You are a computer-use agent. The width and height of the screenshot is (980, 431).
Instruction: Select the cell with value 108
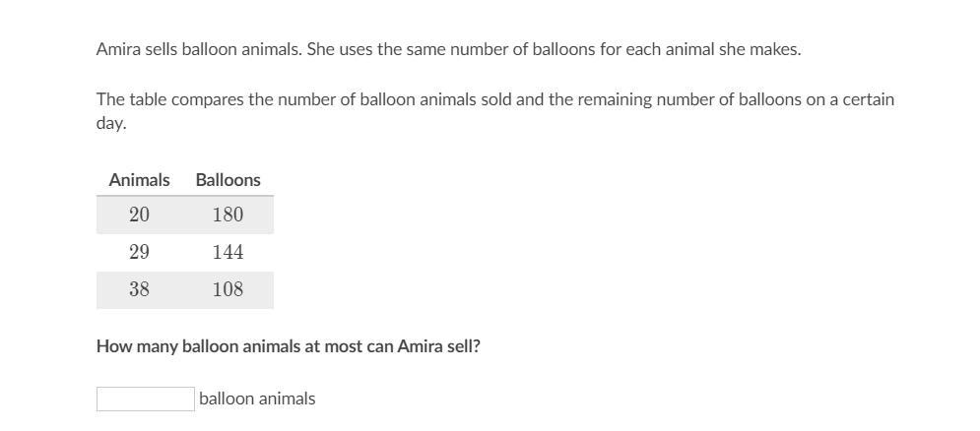click(228, 289)
